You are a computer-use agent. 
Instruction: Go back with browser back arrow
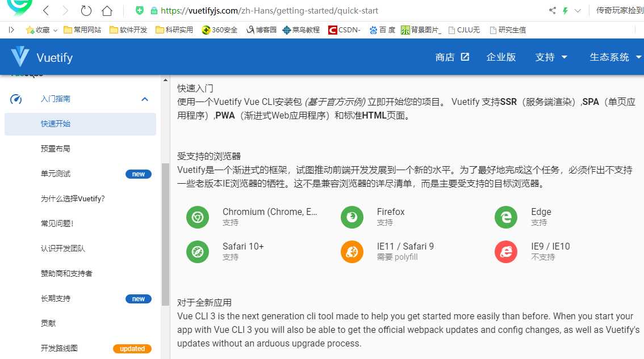(x=46, y=11)
